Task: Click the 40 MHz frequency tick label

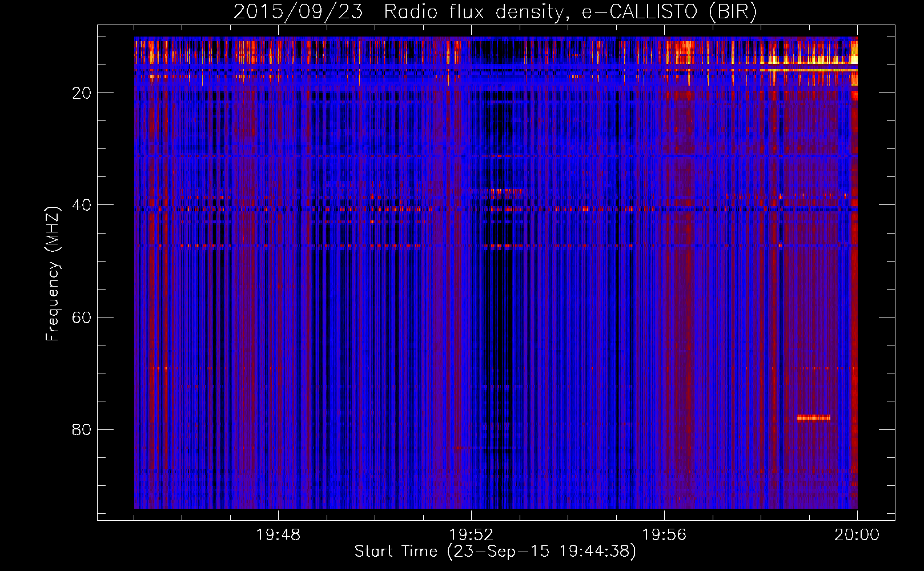Action: pos(82,205)
